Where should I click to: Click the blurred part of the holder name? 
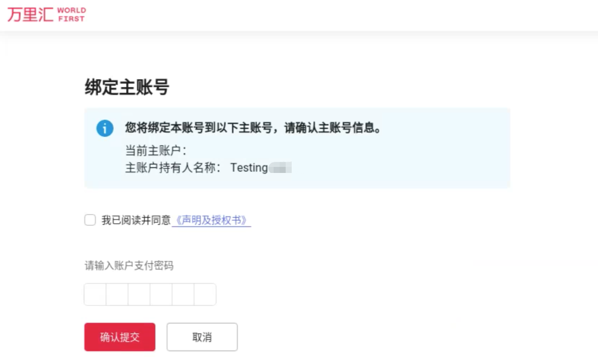pyautogui.click(x=281, y=168)
